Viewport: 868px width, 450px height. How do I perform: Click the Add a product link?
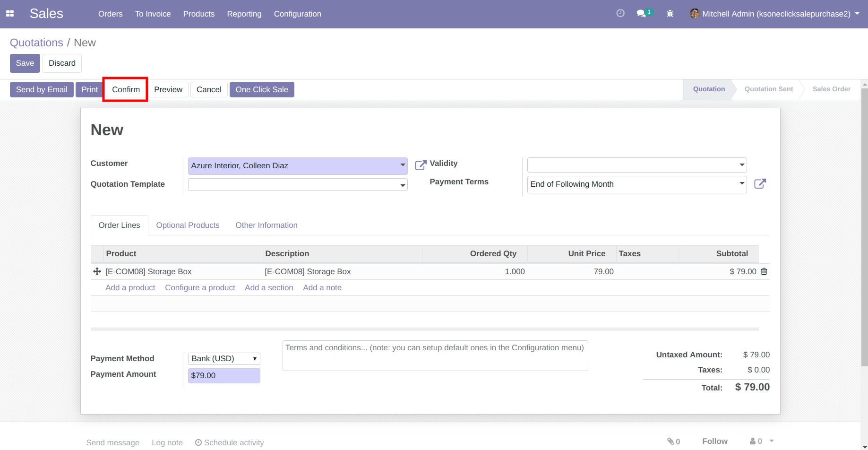130,287
